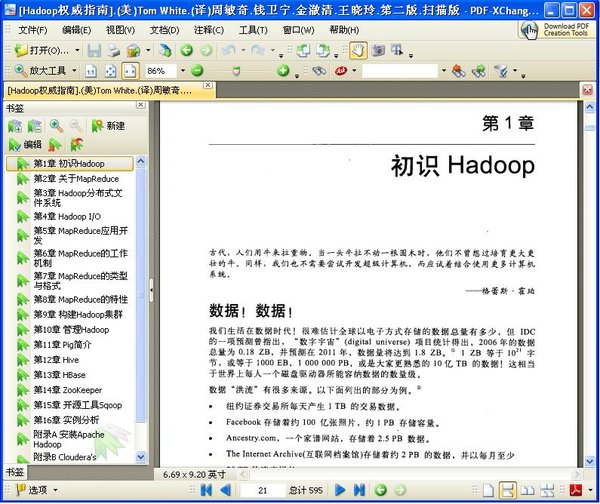Click the 新建 bookmark button
The height and width of the screenshot is (504, 600).
click(x=99, y=126)
